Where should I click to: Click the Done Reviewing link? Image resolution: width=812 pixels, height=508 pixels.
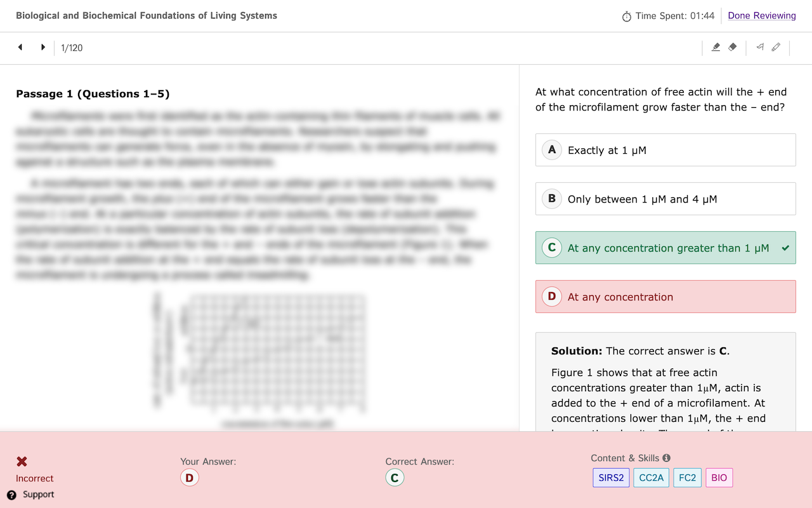point(761,15)
